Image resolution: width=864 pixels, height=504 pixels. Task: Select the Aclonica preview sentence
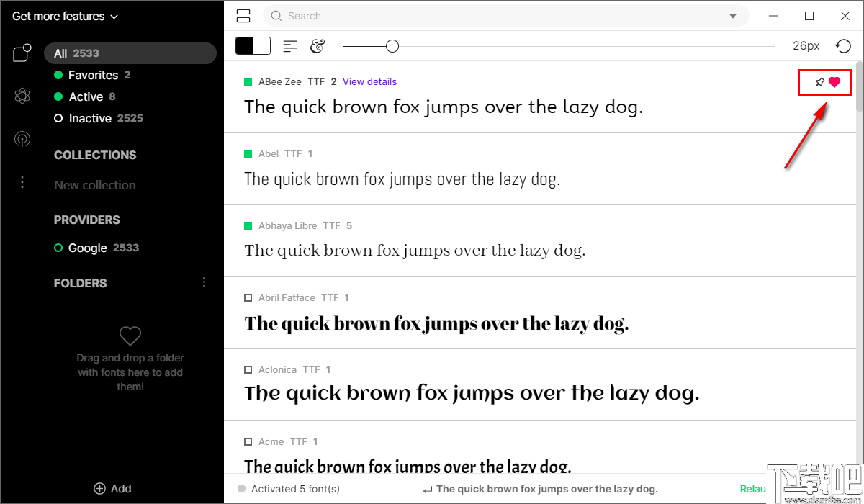472,394
